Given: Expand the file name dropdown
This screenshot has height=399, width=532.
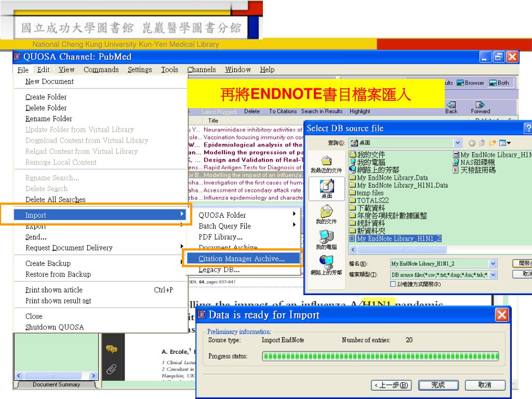Looking at the screenshot, I should [493, 263].
